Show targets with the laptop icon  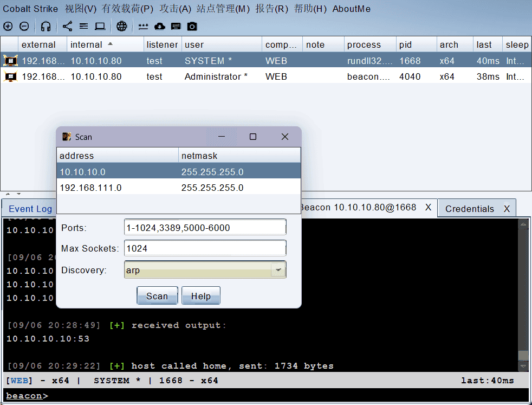point(100,26)
